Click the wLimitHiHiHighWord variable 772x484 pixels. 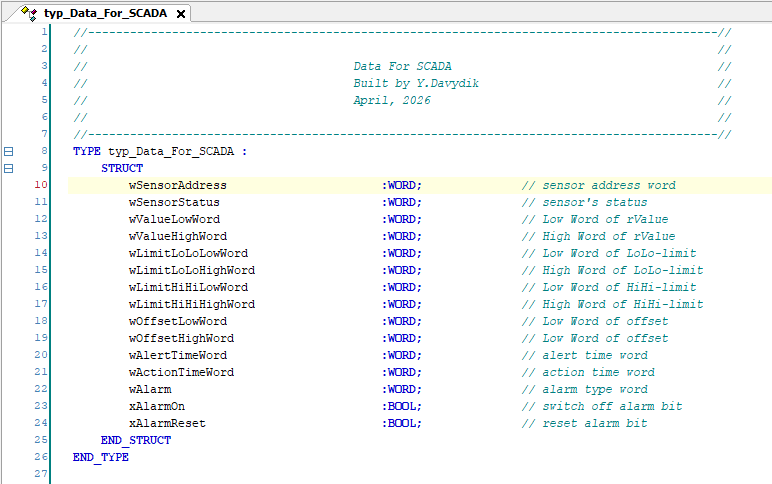coord(192,304)
